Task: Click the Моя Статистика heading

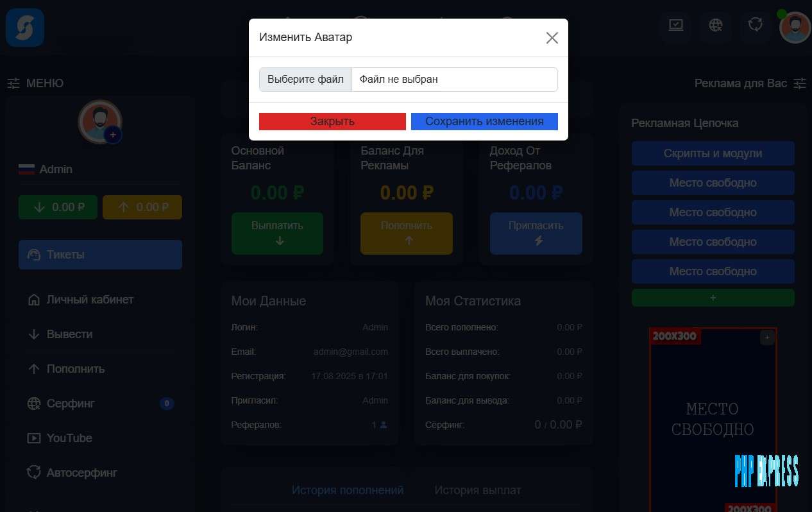Action: click(473, 301)
